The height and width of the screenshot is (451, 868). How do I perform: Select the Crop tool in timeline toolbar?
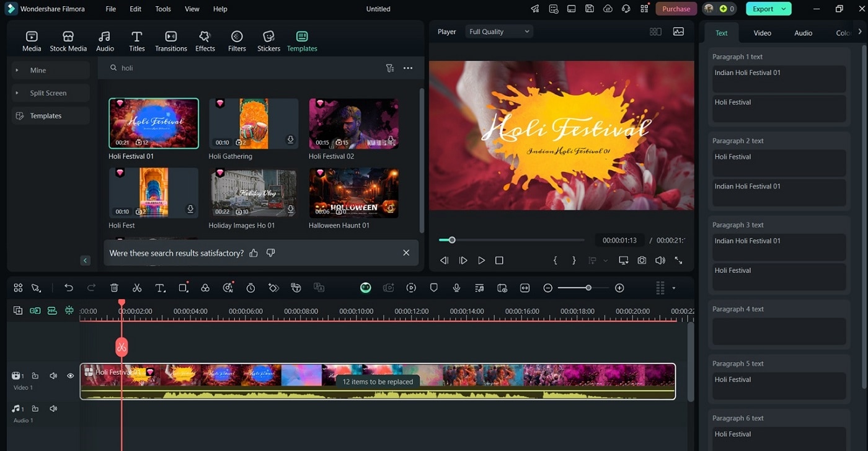point(183,288)
